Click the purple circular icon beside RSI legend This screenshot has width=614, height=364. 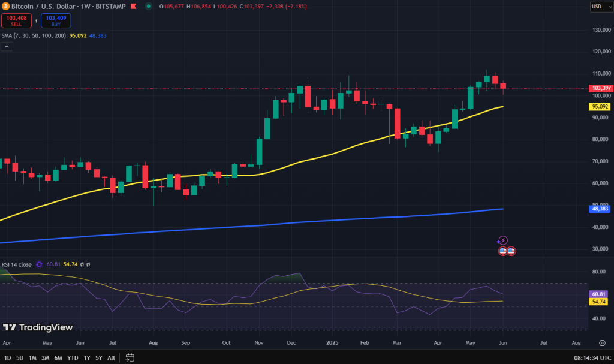[x=39, y=264]
